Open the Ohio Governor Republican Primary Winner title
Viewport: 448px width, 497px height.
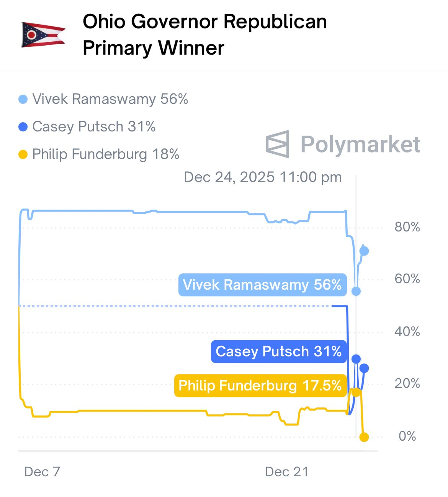click(x=204, y=34)
